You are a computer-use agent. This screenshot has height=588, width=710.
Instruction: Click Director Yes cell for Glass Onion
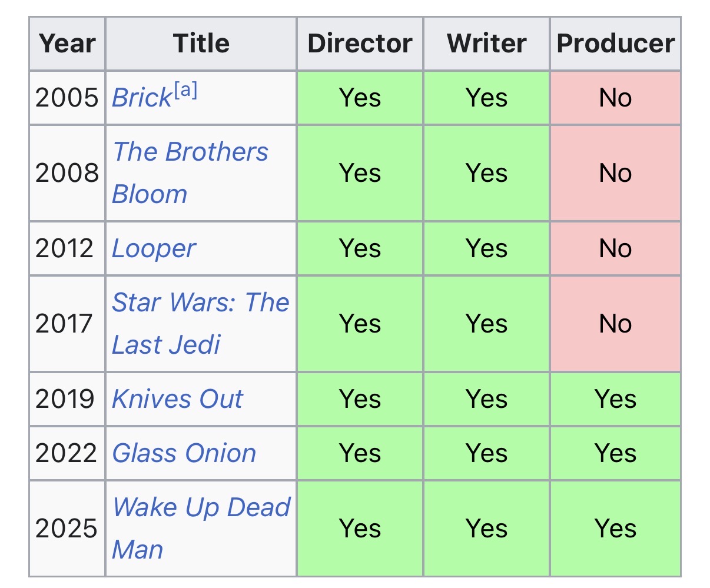pos(360,453)
